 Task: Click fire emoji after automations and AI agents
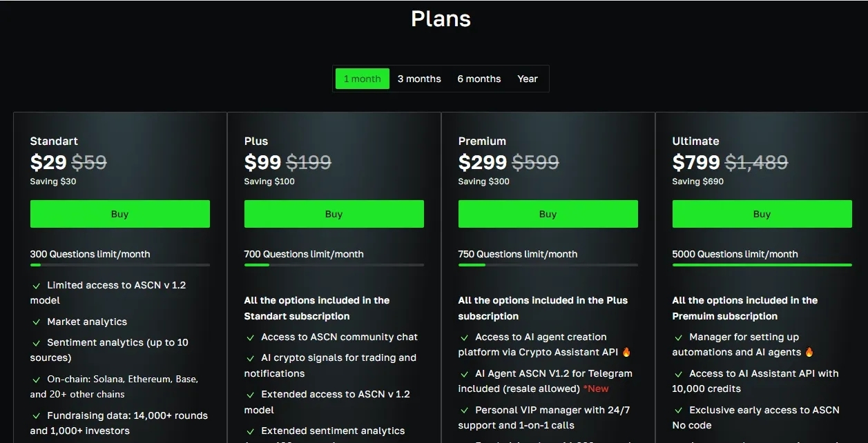pyautogui.click(x=809, y=353)
